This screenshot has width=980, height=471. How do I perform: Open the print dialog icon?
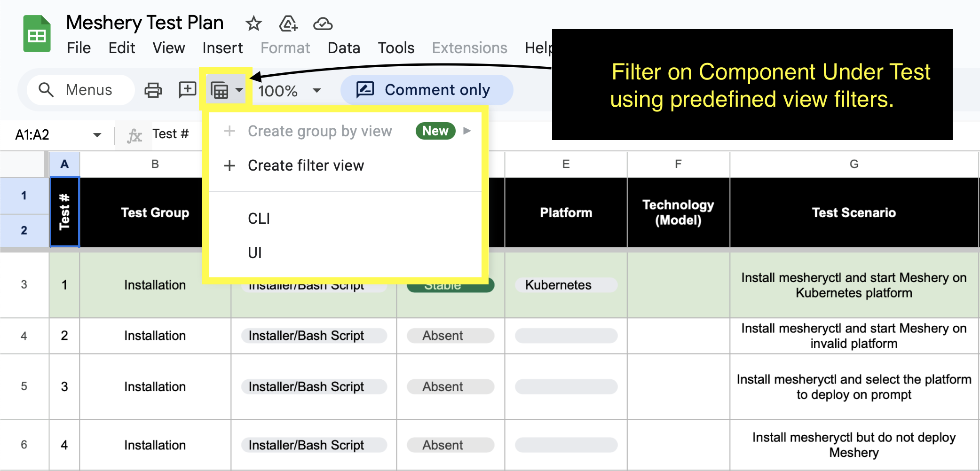tap(152, 90)
